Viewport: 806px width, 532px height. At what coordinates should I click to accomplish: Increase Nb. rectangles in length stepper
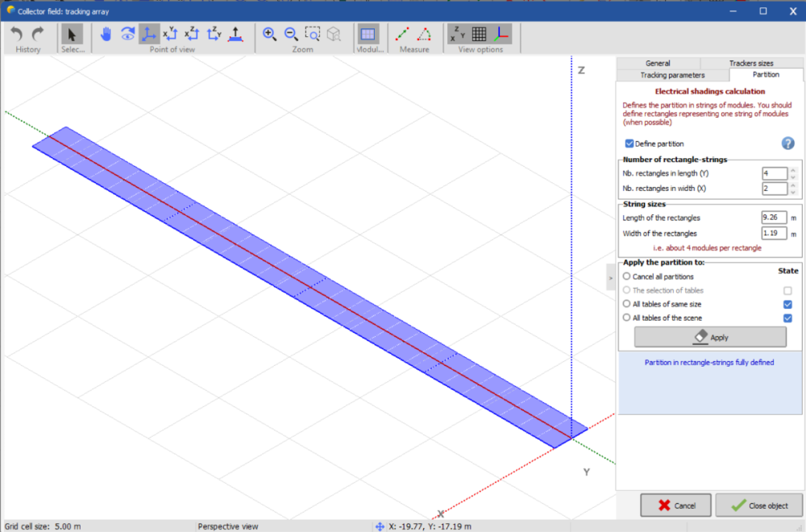[x=793, y=169]
